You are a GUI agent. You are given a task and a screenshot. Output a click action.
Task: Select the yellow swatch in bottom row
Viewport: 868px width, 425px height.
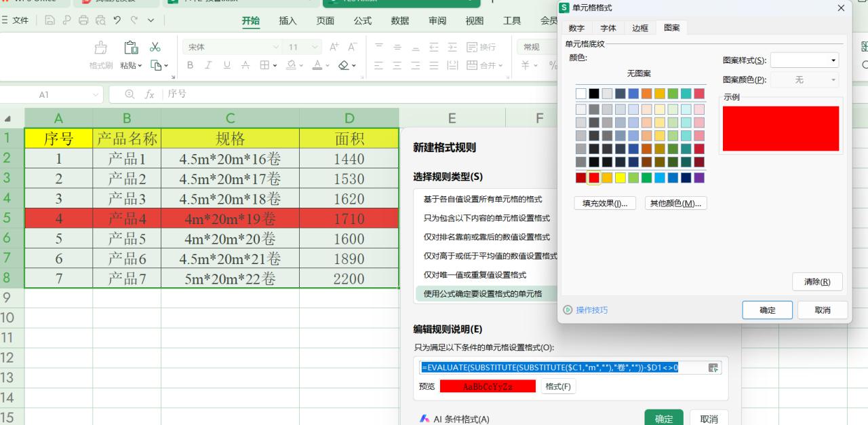[x=620, y=178]
